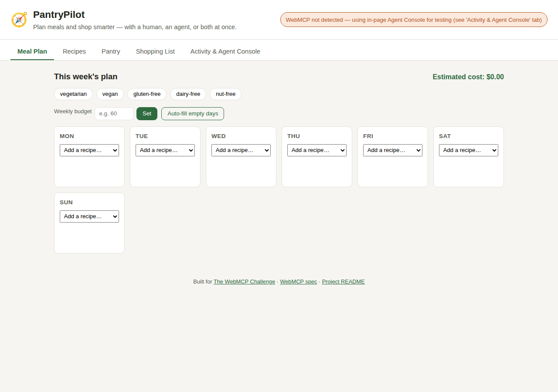This screenshot has height=392, width=558.
Task: Open the Pantry tab
Action: (x=111, y=51)
